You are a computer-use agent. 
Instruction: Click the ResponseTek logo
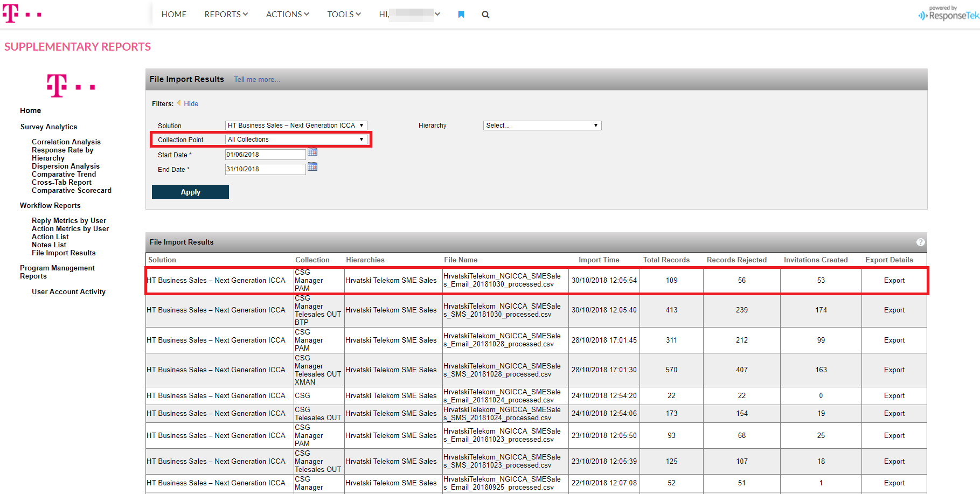point(949,14)
